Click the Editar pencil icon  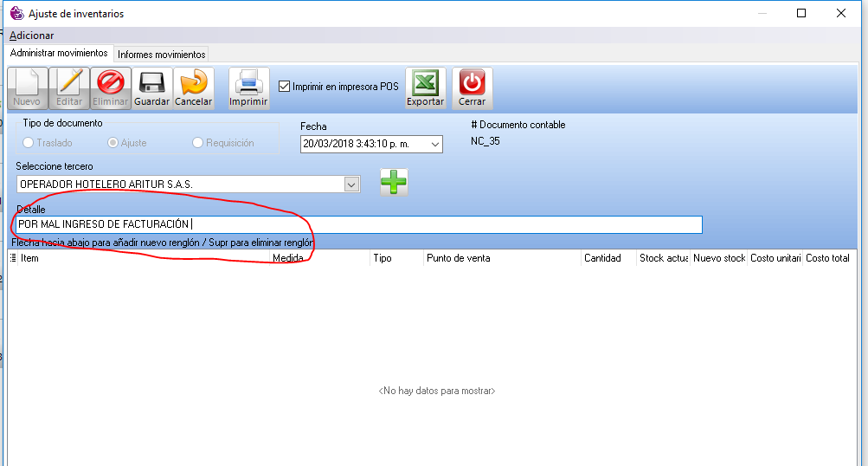tap(69, 83)
